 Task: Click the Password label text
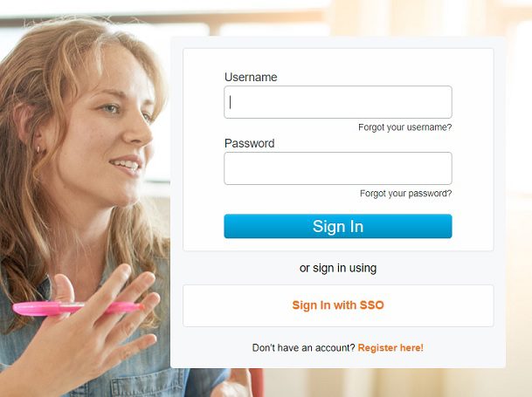point(249,143)
